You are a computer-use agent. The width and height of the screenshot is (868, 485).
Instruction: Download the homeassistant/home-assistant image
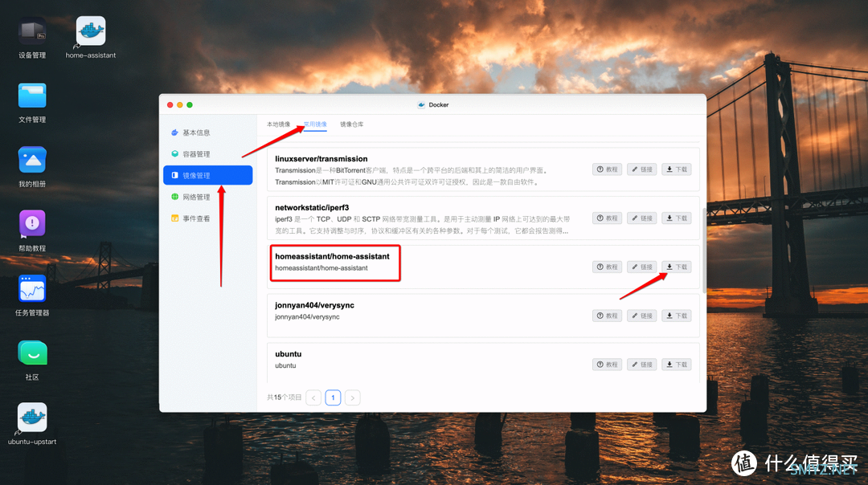pos(677,267)
